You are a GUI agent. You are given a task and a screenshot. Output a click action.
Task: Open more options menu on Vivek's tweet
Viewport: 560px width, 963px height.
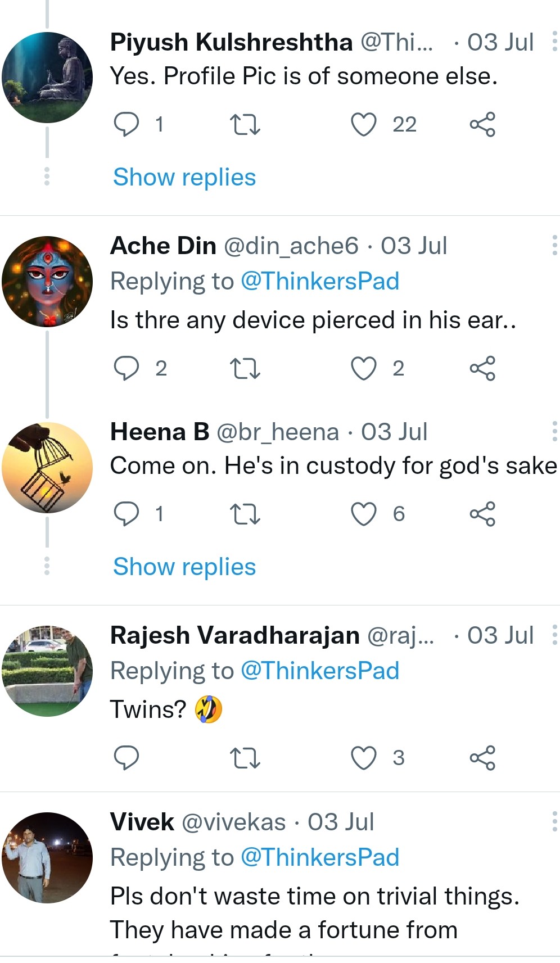click(x=554, y=822)
